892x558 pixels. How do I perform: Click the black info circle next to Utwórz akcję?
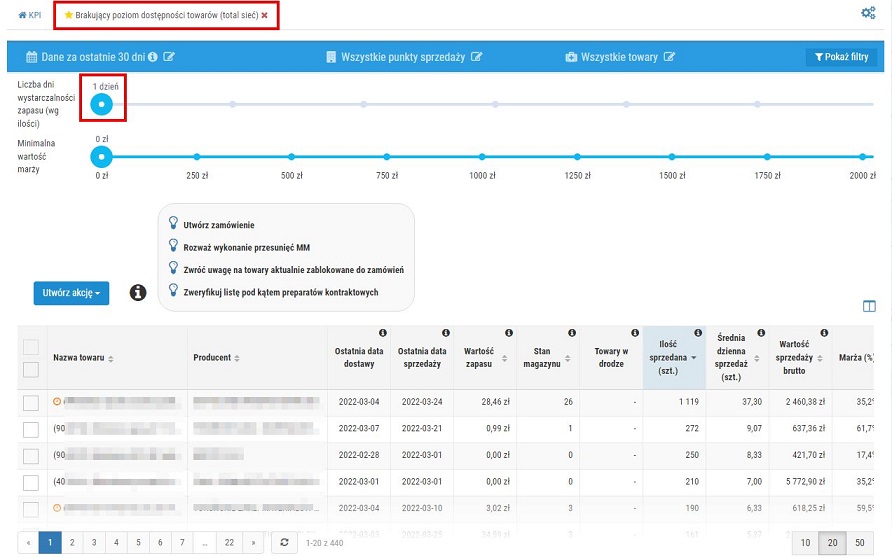click(138, 292)
